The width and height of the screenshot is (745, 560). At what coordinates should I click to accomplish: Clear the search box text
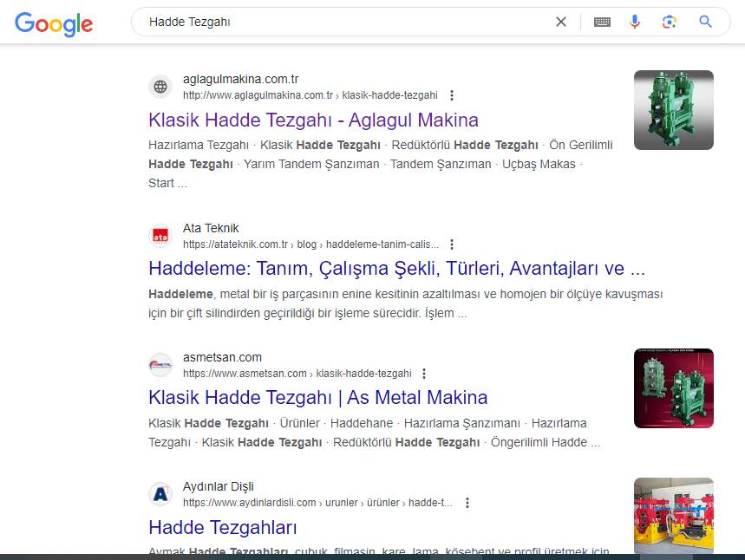point(561,22)
